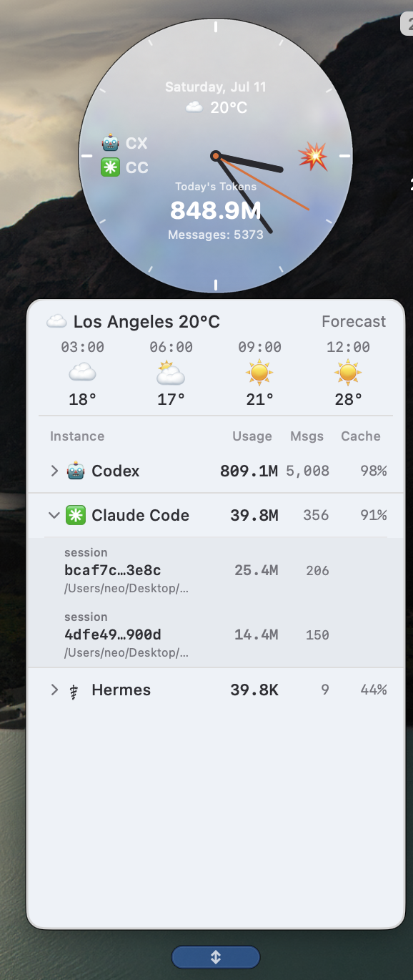Click the explosion emoji on the clock face
The image size is (413, 980).
point(313,156)
